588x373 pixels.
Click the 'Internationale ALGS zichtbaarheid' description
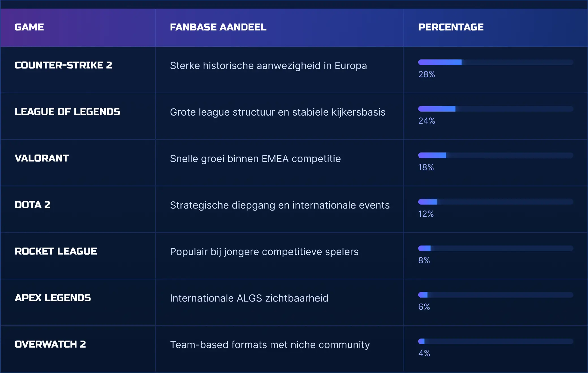tap(249, 298)
